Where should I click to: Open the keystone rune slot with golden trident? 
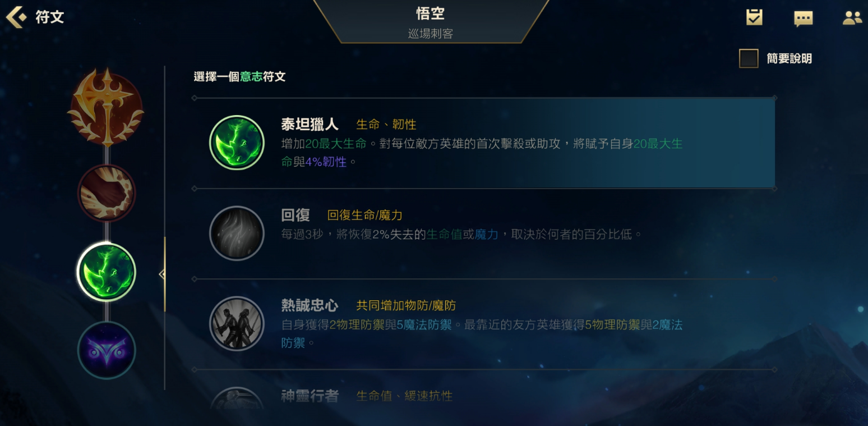(x=106, y=106)
